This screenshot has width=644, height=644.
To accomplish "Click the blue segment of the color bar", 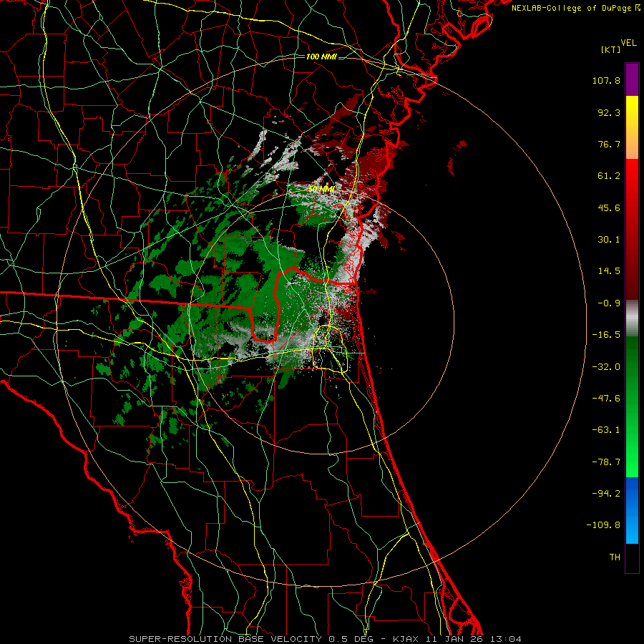I will click(x=632, y=510).
